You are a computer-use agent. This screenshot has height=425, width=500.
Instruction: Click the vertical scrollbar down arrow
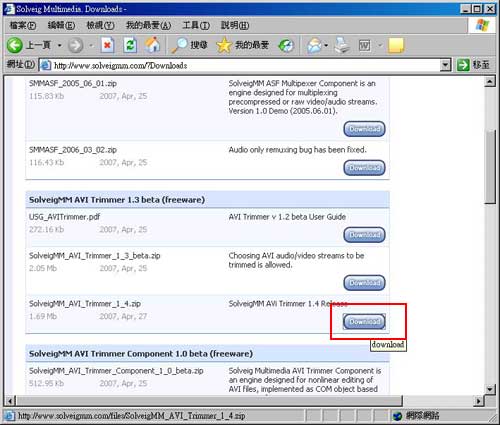pyautogui.click(x=490, y=389)
